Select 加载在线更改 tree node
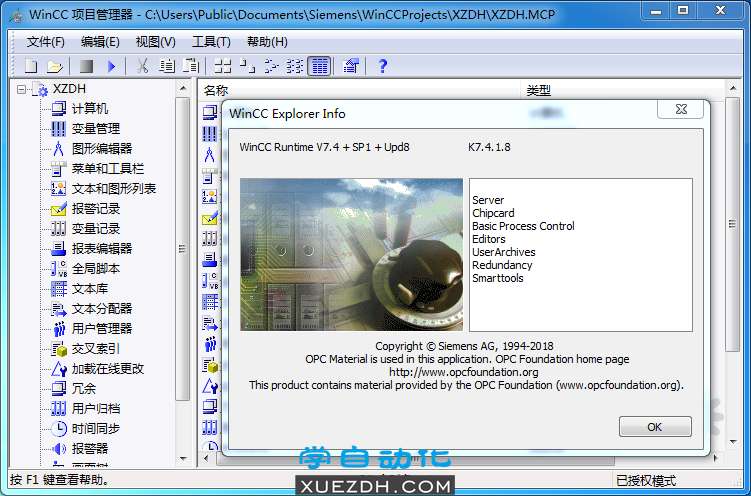751x496 pixels. 108,369
